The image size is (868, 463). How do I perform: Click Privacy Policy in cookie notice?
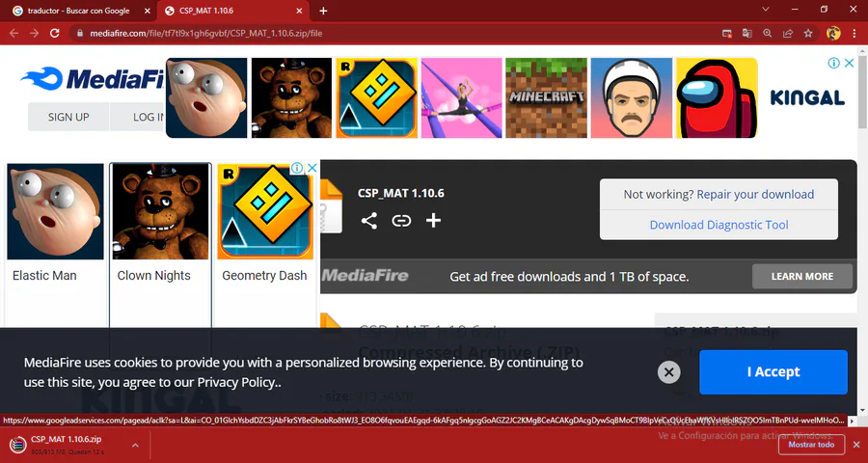[x=236, y=382]
